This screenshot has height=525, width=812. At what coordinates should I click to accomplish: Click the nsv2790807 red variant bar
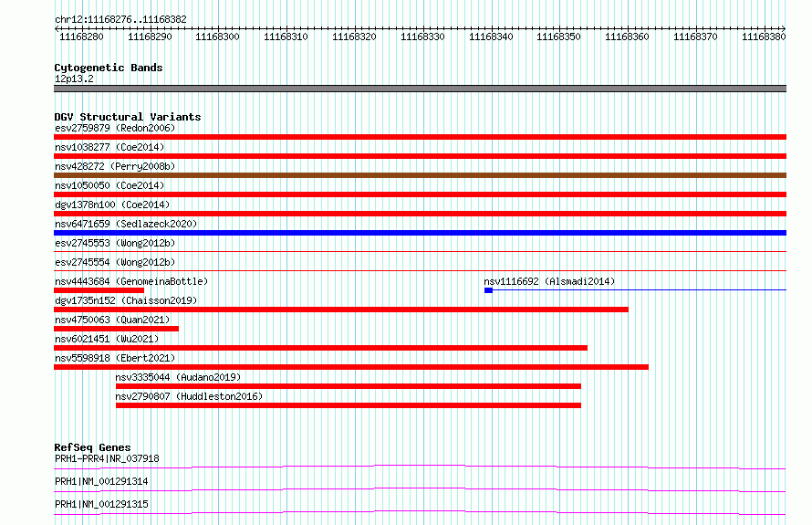pos(349,405)
